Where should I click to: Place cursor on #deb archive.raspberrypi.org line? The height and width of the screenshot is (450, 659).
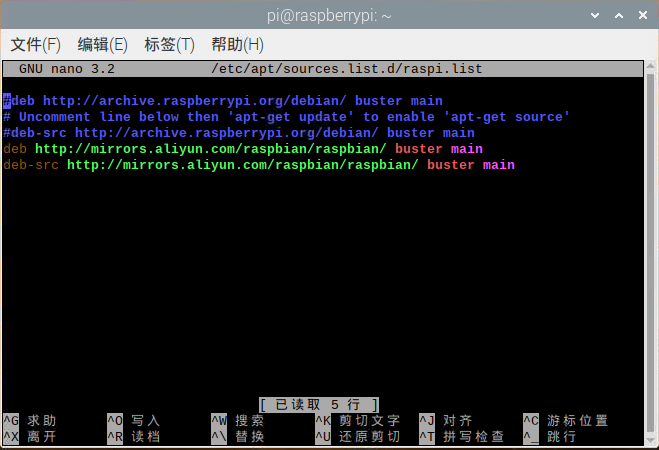(x=223, y=101)
